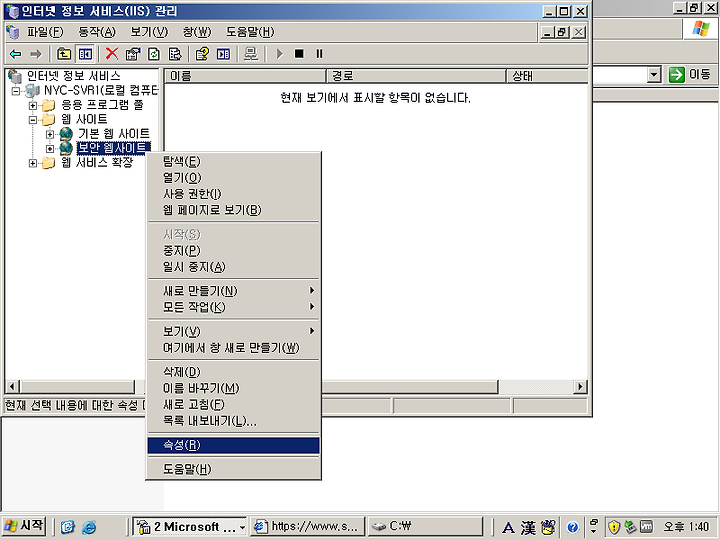The height and width of the screenshot is (540, 720).
Task: Switch to the https://www.s... taskbar window
Action: coord(308,527)
